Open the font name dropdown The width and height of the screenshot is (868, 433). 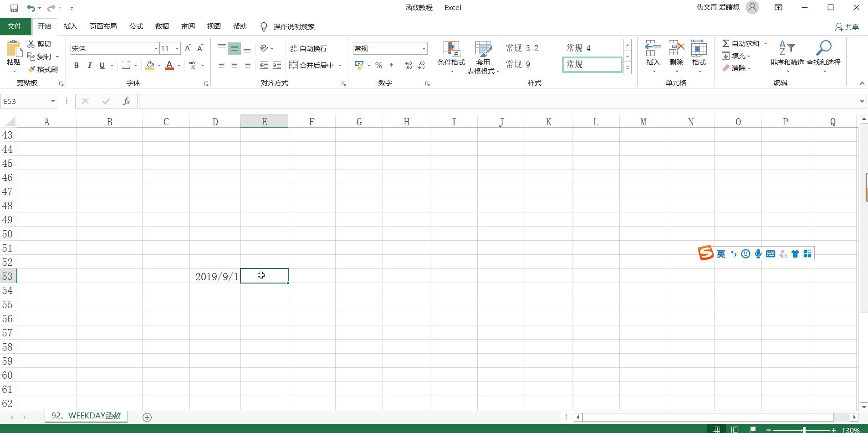[x=156, y=48]
